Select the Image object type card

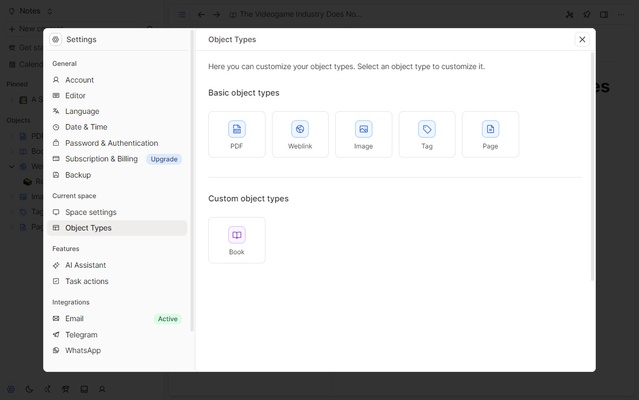point(364,134)
